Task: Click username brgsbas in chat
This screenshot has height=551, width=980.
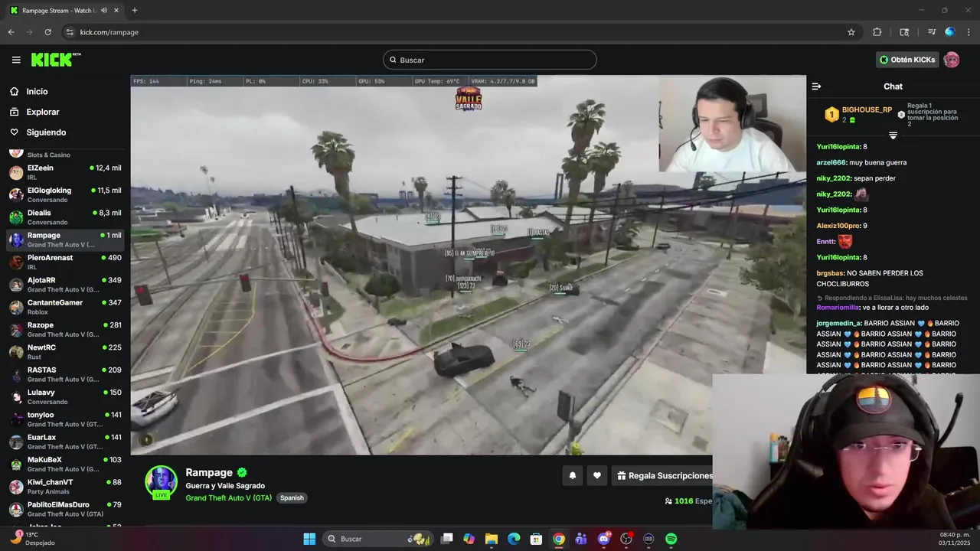Action: click(831, 273)
